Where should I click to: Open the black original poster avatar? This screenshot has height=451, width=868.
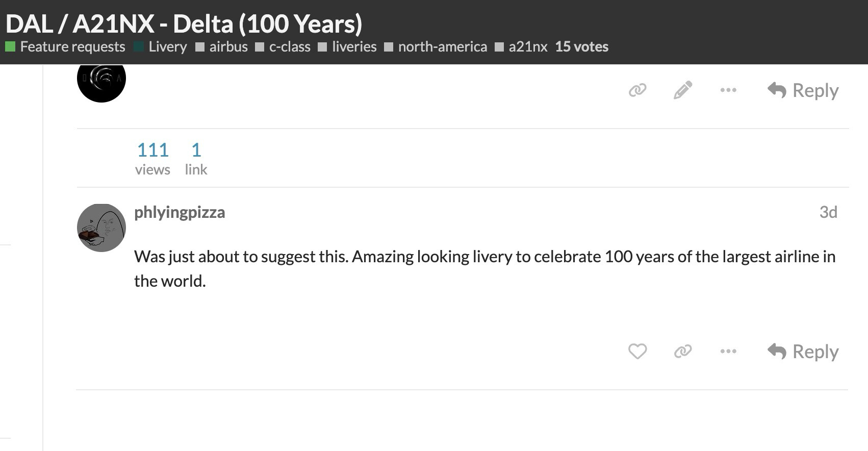(101, 81)
